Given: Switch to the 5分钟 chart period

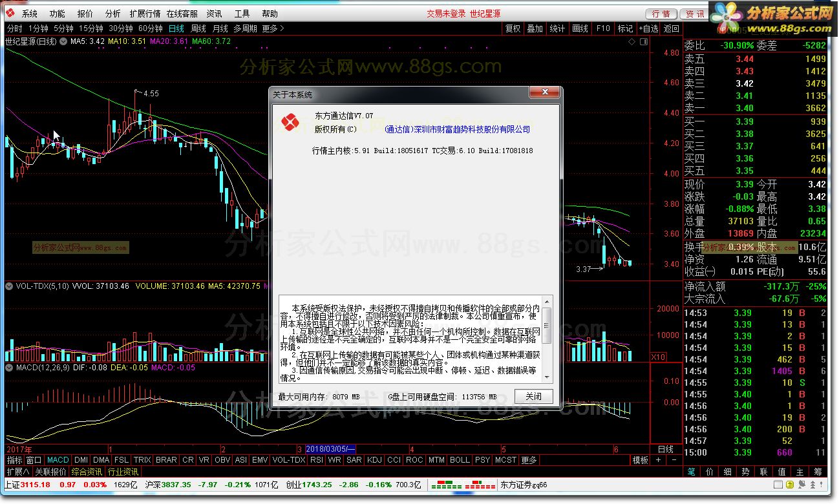Looking at the screenshot, I should (x=63, y=28).
